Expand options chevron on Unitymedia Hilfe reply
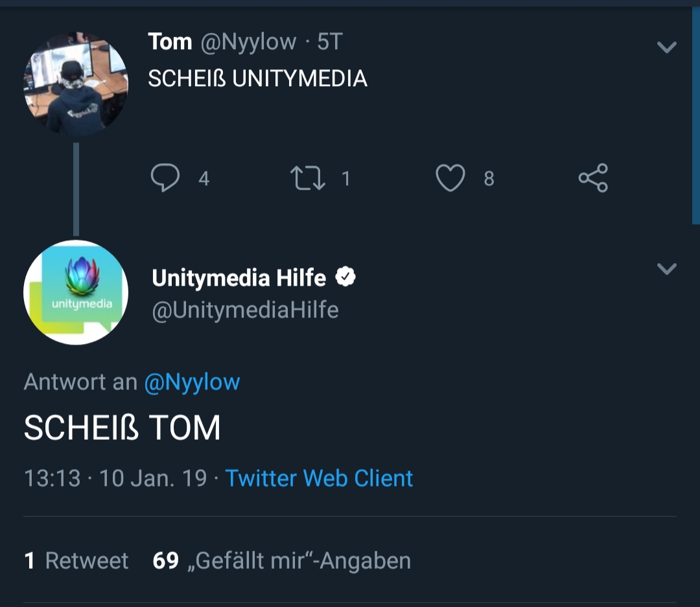Viewport: 700px width, 607px height. click(x=666, y=269)
